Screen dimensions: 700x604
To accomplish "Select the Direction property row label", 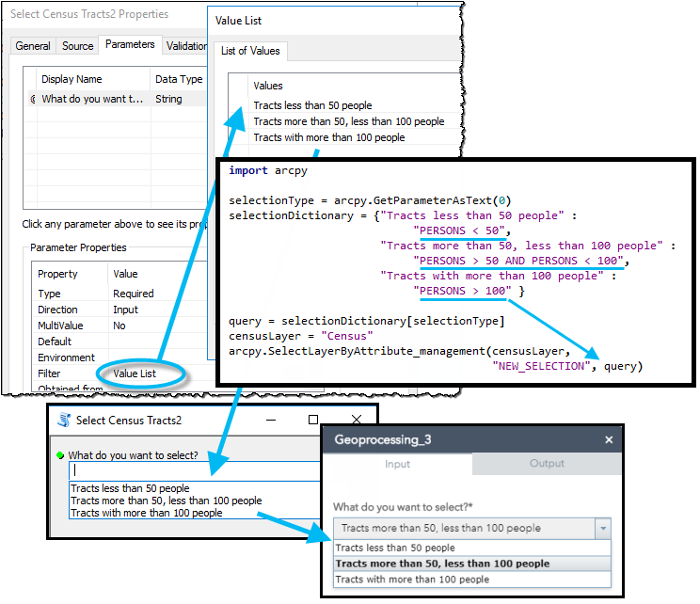I will [57, 310].
